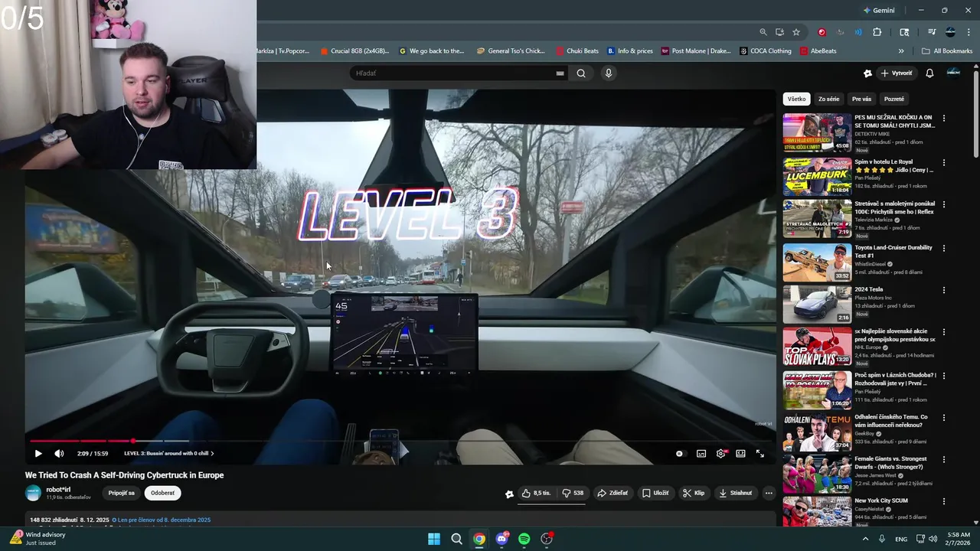The width and height of the screenshot is (980, 551).
Task: Open the '2024 Tesla' video thumbnail
Action: point(817,304)
